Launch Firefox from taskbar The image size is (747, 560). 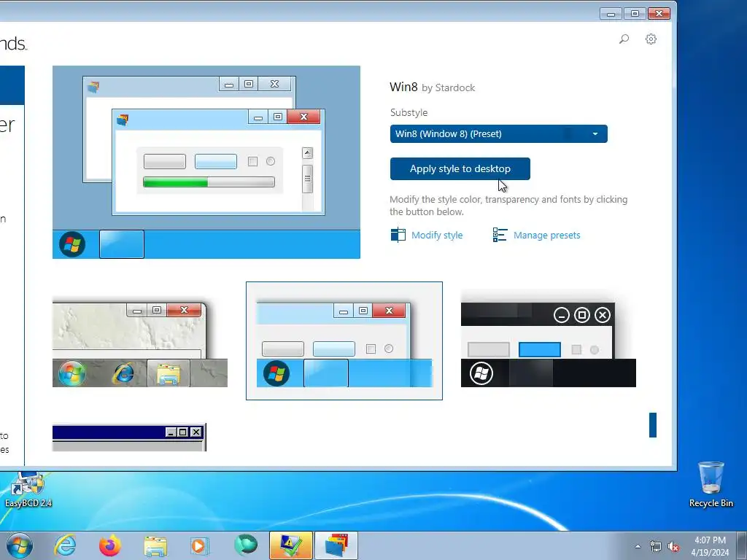point(110,545)
